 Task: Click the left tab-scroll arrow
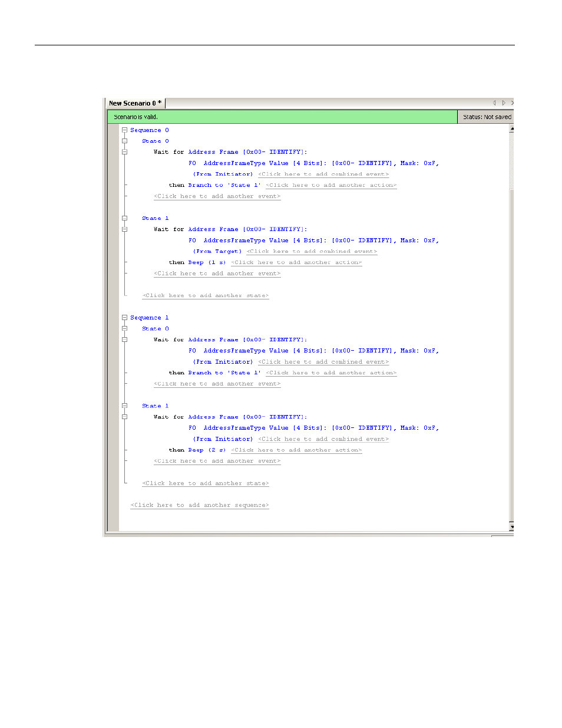point(494,103)
